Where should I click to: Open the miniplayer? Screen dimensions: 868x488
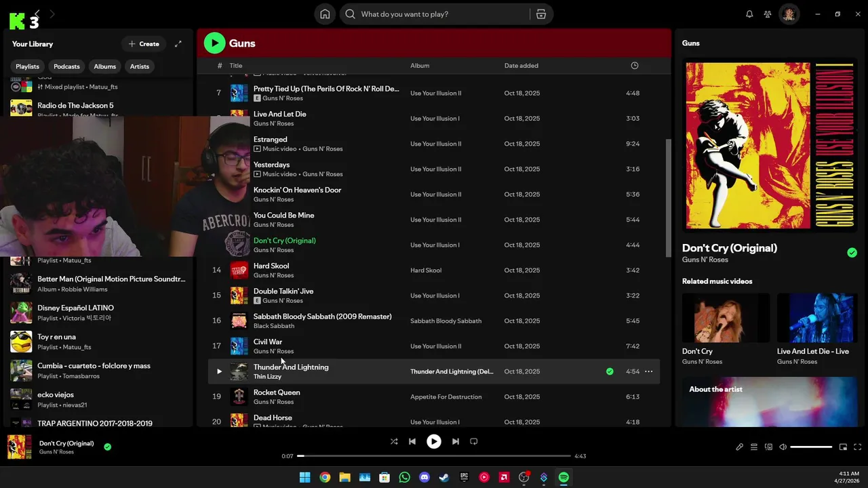pos(843,447)
